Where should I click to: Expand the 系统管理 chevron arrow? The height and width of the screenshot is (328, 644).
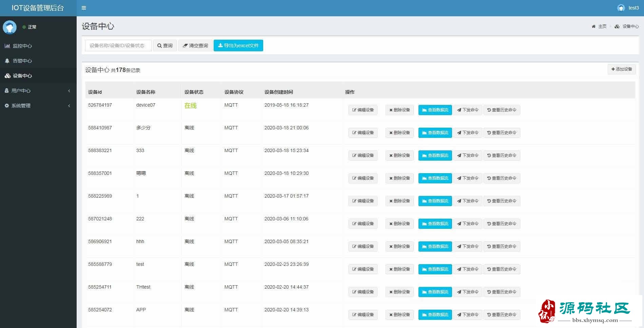pyautogui.click(x=69, y=106)
